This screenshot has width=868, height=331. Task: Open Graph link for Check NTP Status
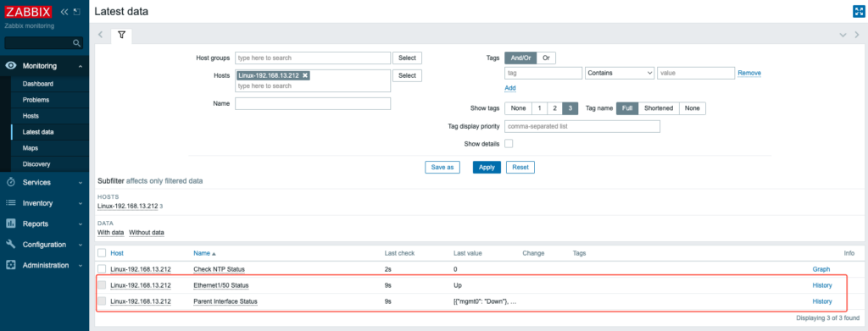point(821,269)
